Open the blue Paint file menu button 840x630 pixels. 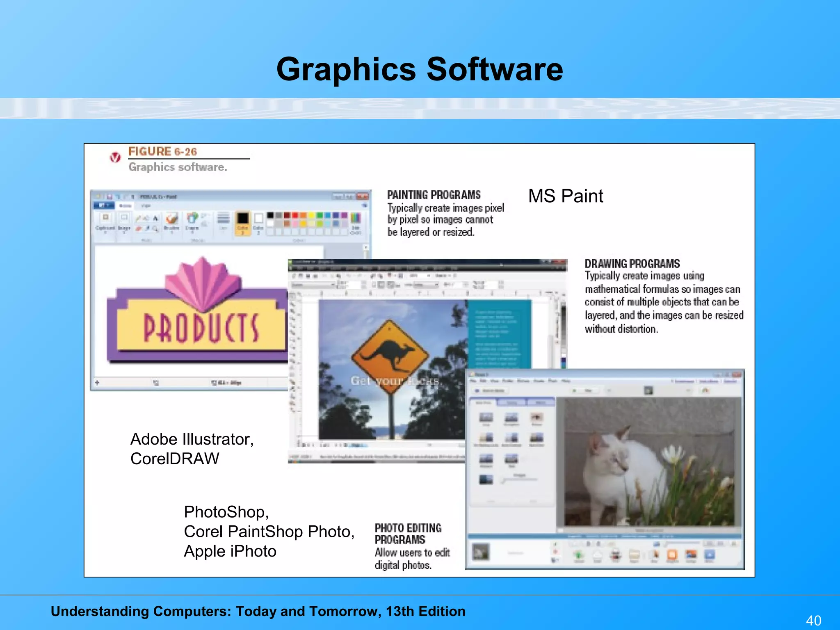click(x=104, y=205)
